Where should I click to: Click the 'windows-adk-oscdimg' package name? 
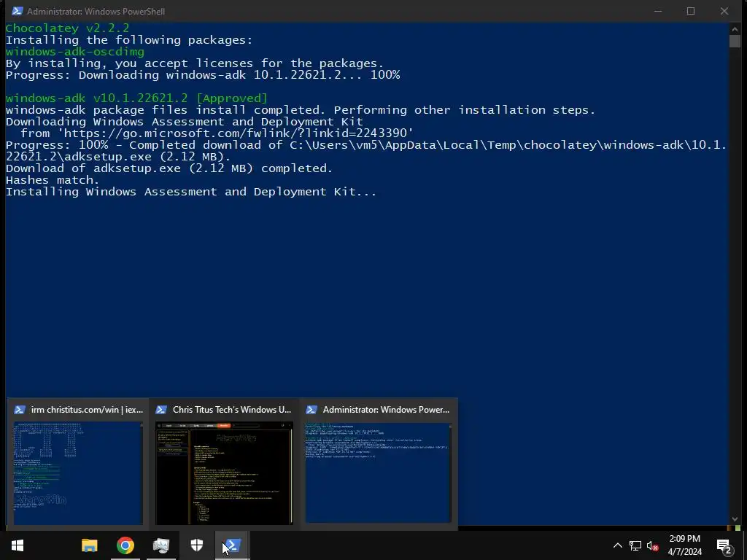pyautogui.click(x=75, y=52)
